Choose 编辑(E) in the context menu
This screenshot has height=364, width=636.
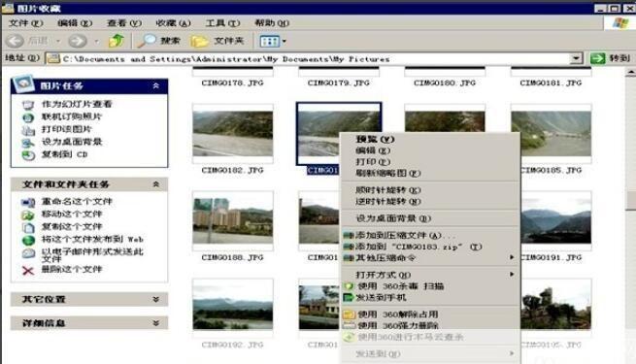click(x=430, y=150)
